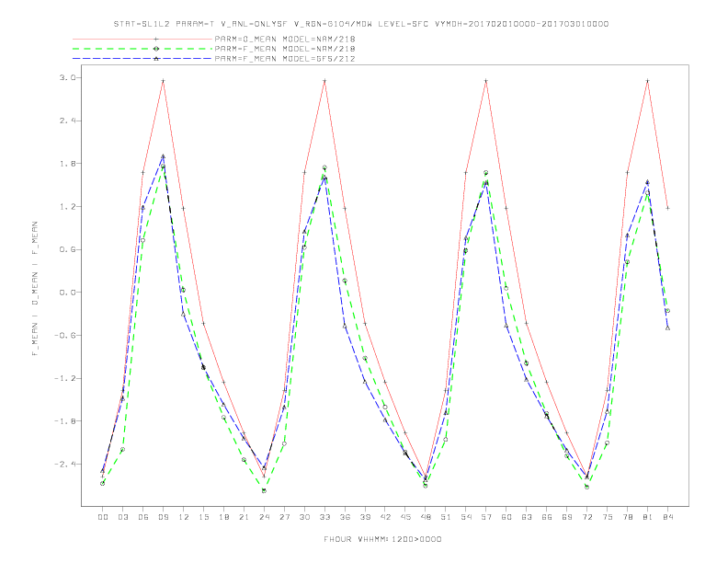Select legend entry PARM=O_MEAN MODEL=NAM/218
This screenshot has height=563, width=728.
click(285, 39)
